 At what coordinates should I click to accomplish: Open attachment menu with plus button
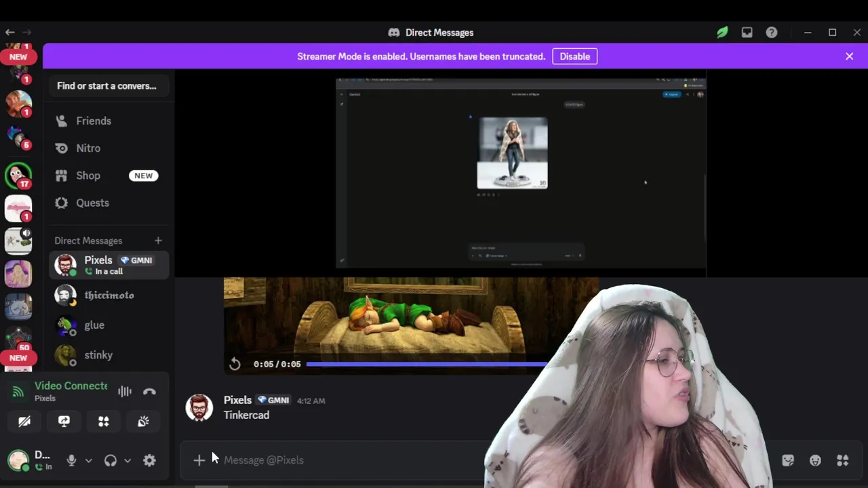point(199,460)
